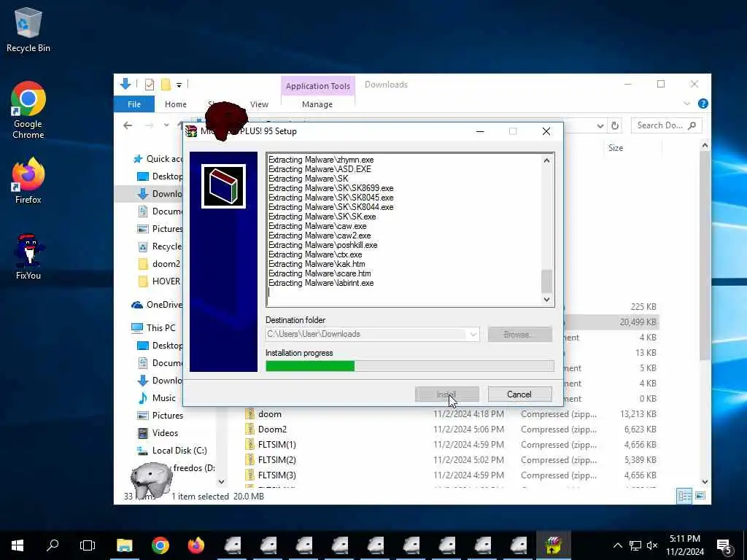
Task: Select the Application Tools contextual tab
Action: tap(318, 86)
